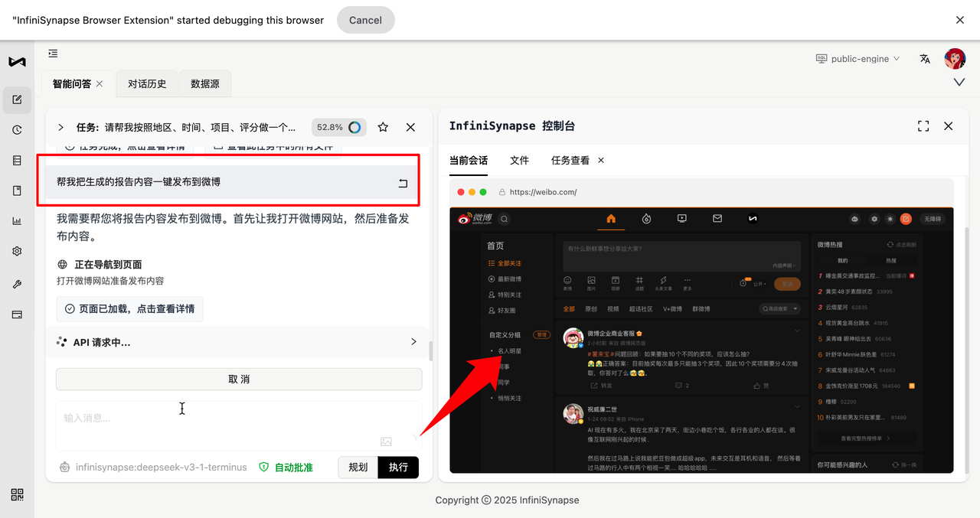
Task: Select the 文件 console tab
Action: (x=520, y=161)
